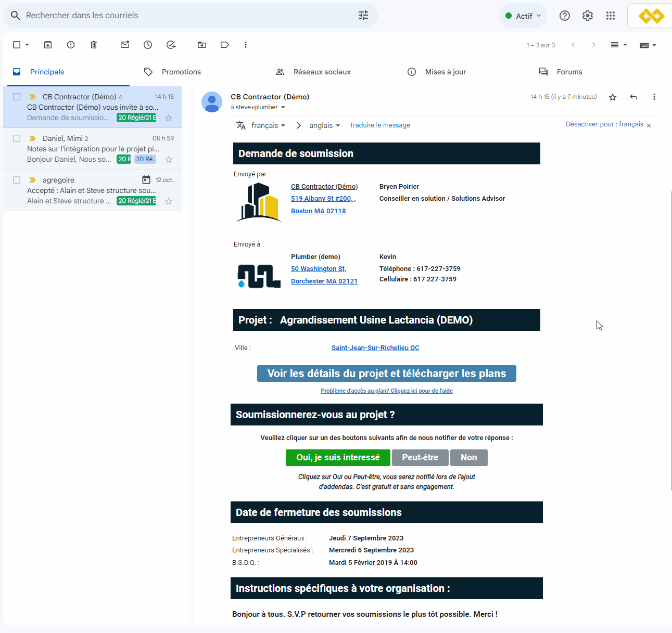
Task: Star the CB Contractor email in list
Action: click(x=169, y=118)
